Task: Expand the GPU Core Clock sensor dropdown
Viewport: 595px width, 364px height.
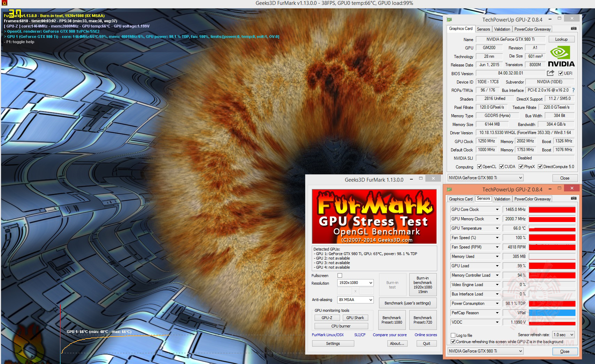Action: click(497, 209)
